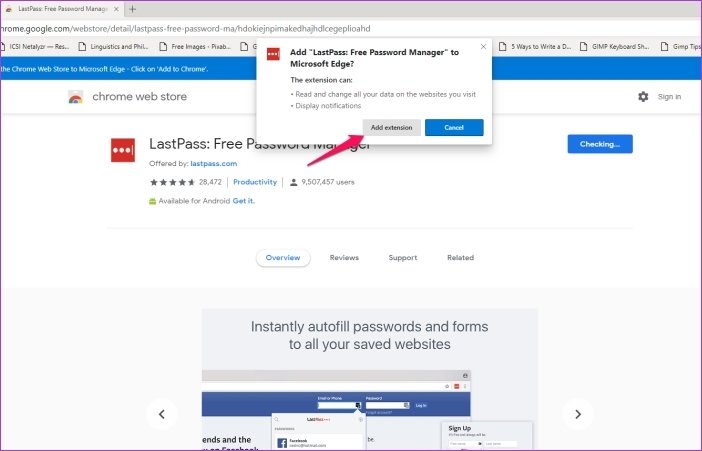The height and width of the screenshot is (451, 702).
Task: Click the star rating icons
Action: (x=172, y=182)
